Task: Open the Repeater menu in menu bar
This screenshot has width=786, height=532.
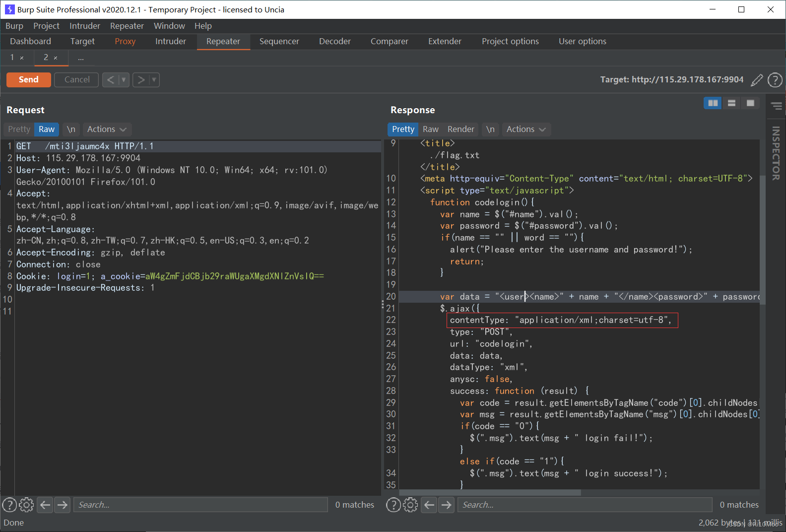Action: pyautogui.click(x=127, y=26)
